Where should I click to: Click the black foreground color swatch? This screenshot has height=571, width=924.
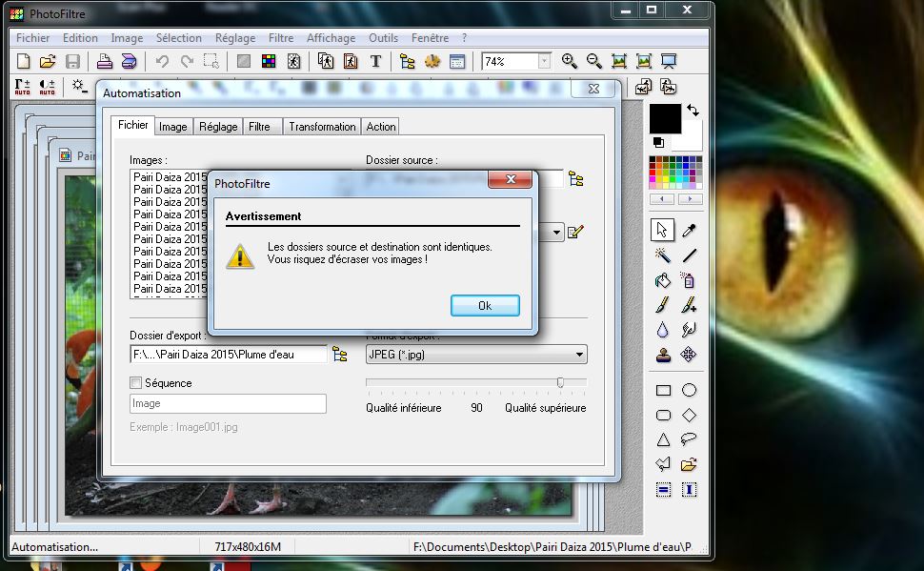[665, 118]
